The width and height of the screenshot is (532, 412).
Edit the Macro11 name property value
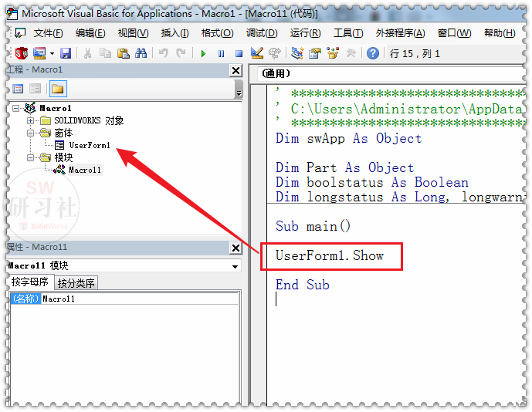pyautogui.click(x=140, y=299)
